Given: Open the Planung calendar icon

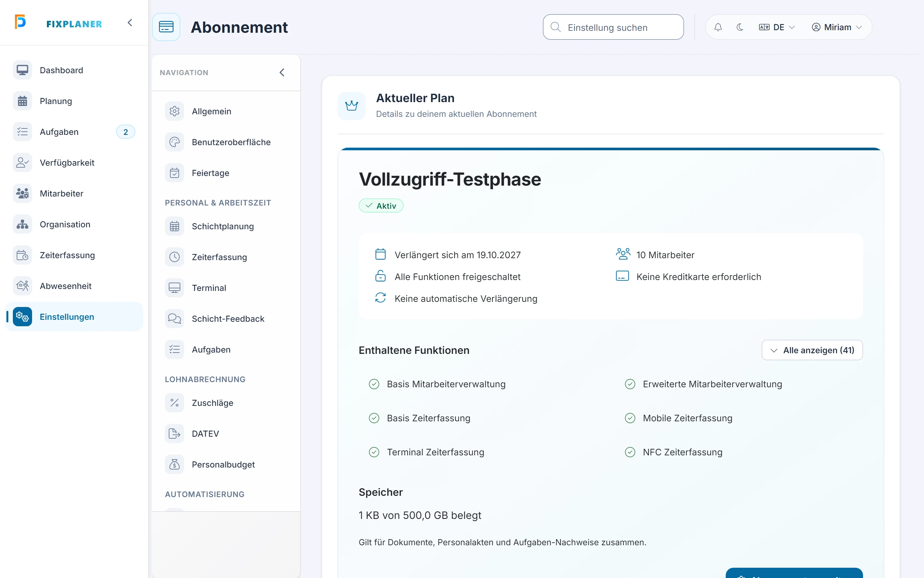Looking at the screenshot, I should pos(22,101).
